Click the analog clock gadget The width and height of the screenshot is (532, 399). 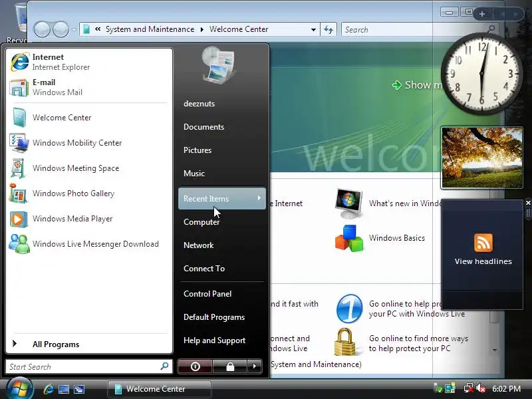(x=481, y=73)
